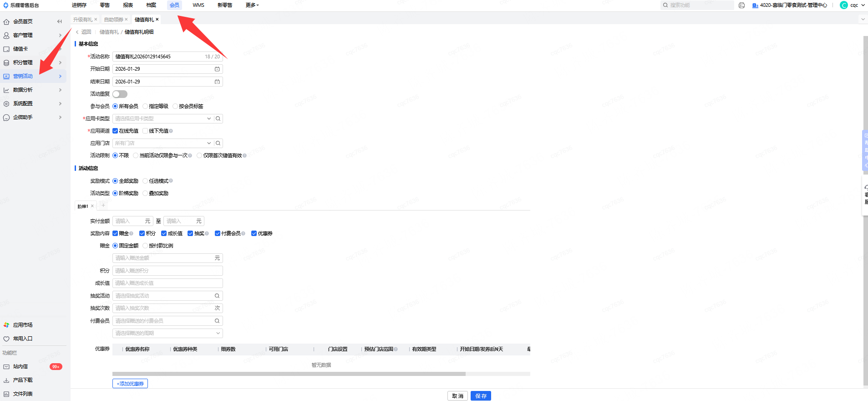Image resolution: width=868 pixels, height=401 pixels.
Task: Open the WMS top menu
Action: pos(198,5)
